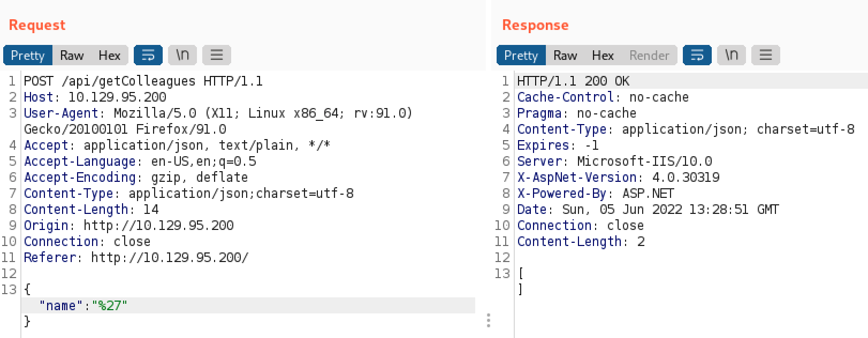Select the Response Pretty tab

point(521,55)
